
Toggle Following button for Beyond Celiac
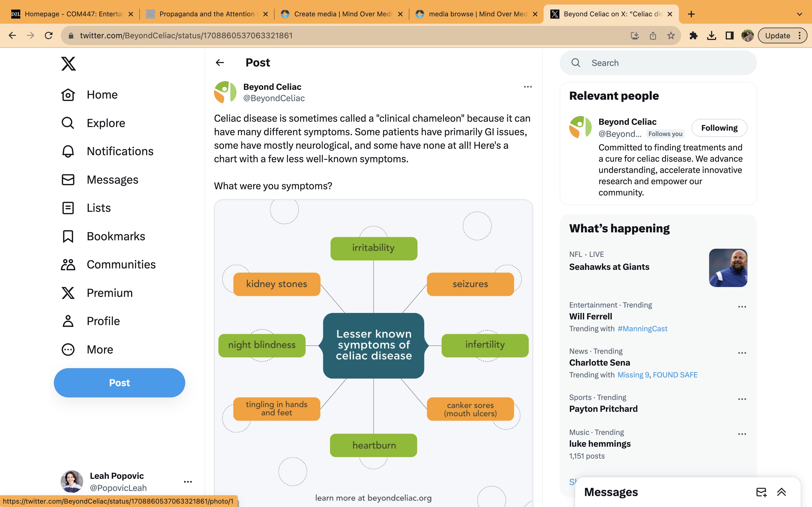[719, 128]
